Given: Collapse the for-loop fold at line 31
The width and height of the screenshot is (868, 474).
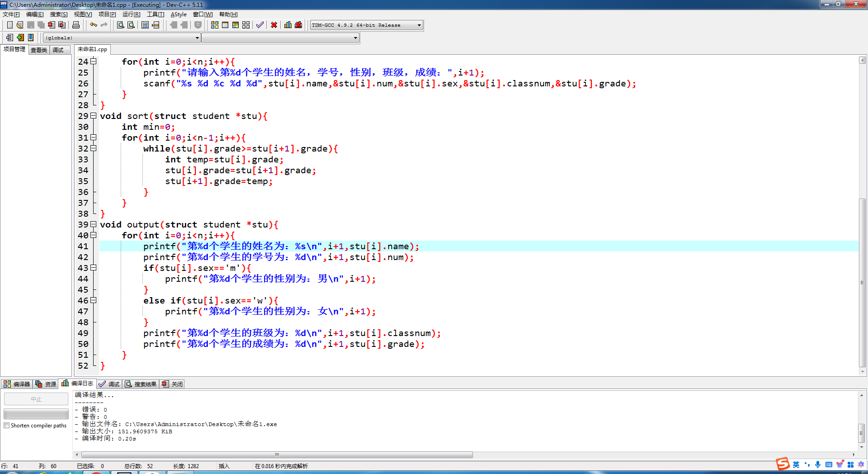Looking at the screenshot, I should coord(93,137).
